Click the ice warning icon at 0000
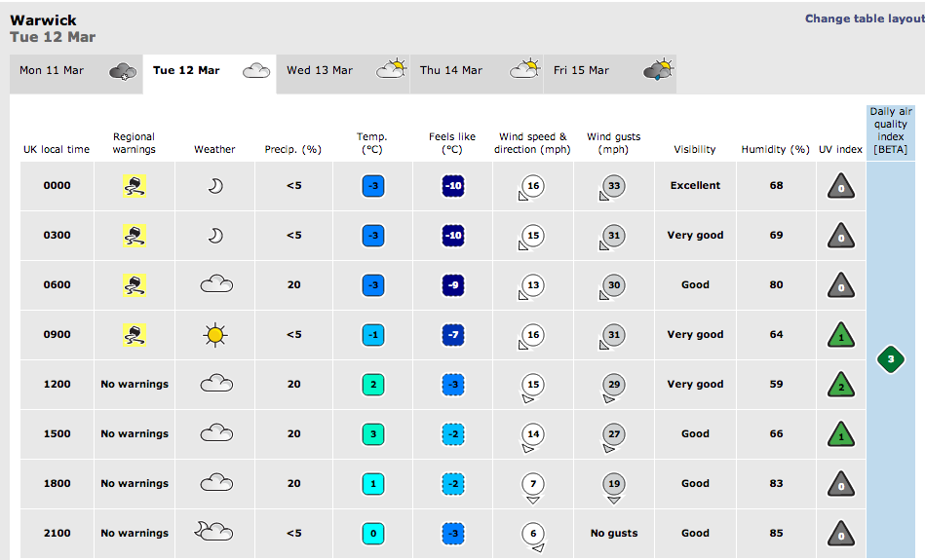The image size is (925, 560). [x=135, y=186]
